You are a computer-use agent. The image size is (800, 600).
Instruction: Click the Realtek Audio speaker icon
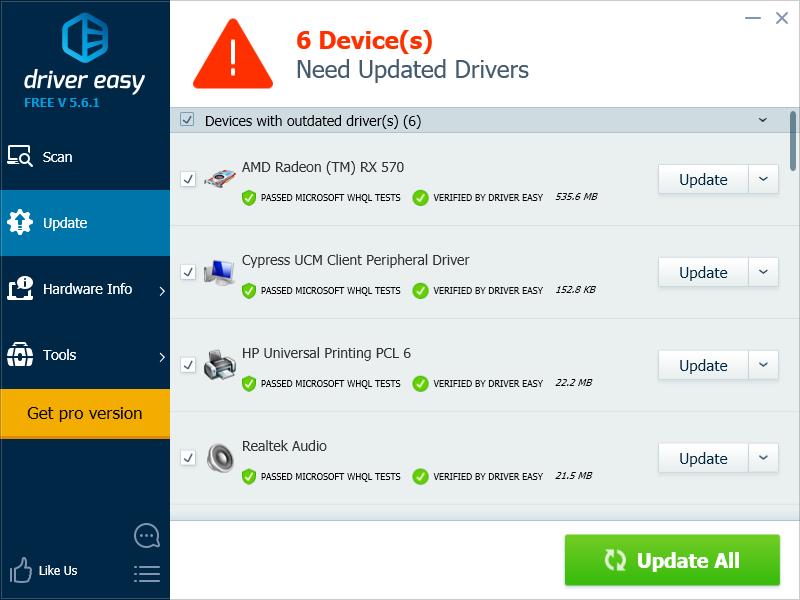(x=220, y=458)
